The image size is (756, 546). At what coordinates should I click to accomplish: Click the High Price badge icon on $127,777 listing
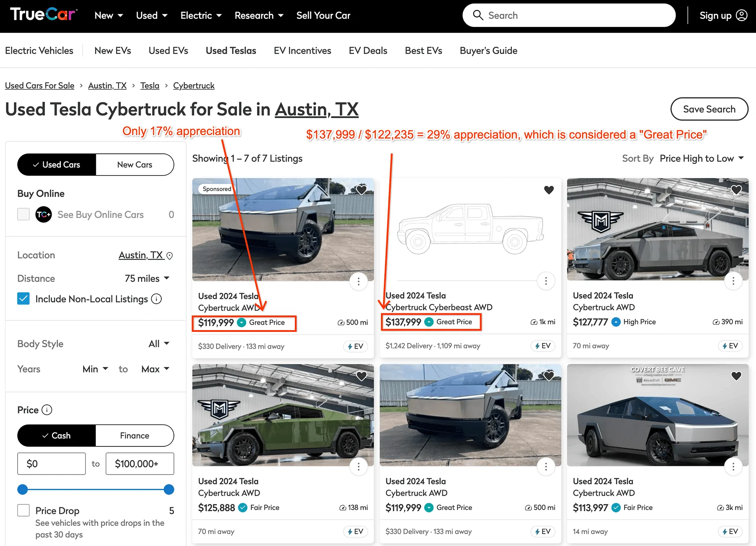(616, 322)
